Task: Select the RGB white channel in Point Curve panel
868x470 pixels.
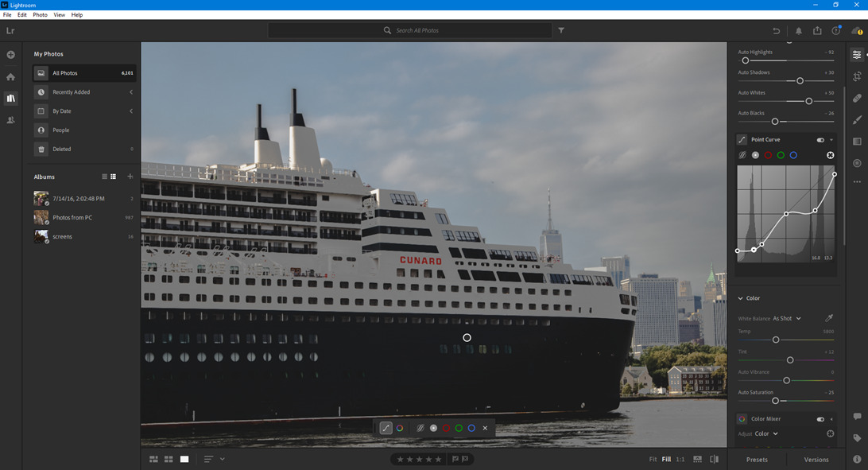Action: coord(755,156)
